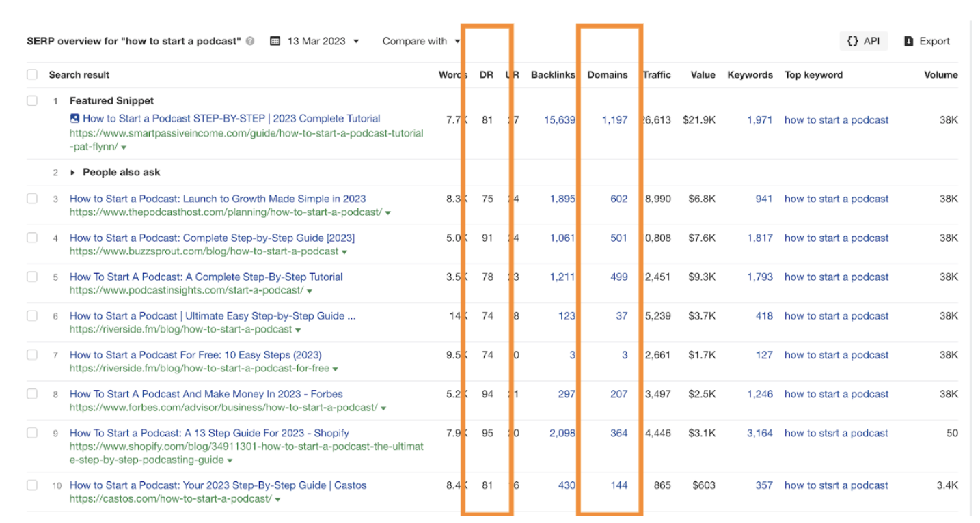Click the calendar icon beside 13 Mar 2023
The height and width of the screenshot is (523, 980).
coord(275,41)
